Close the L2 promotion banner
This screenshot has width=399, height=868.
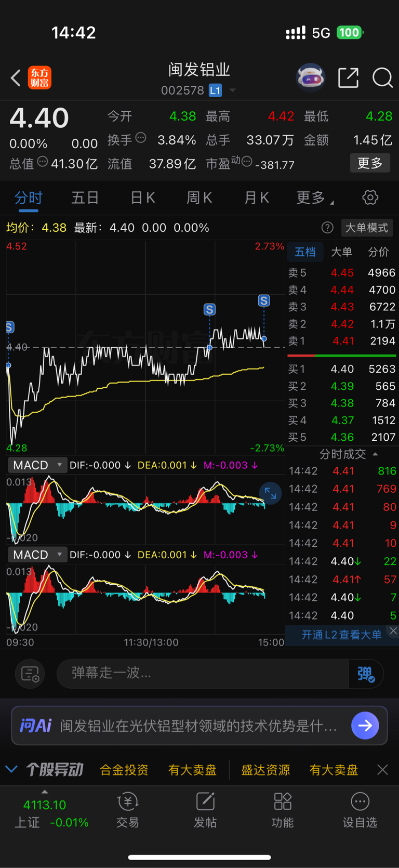393,630
